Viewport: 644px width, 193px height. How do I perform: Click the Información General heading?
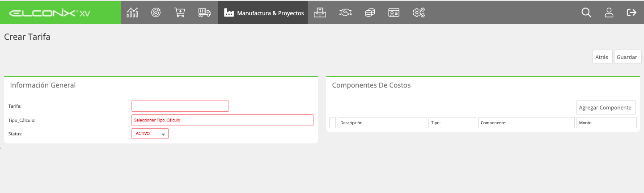pos(43,85)
